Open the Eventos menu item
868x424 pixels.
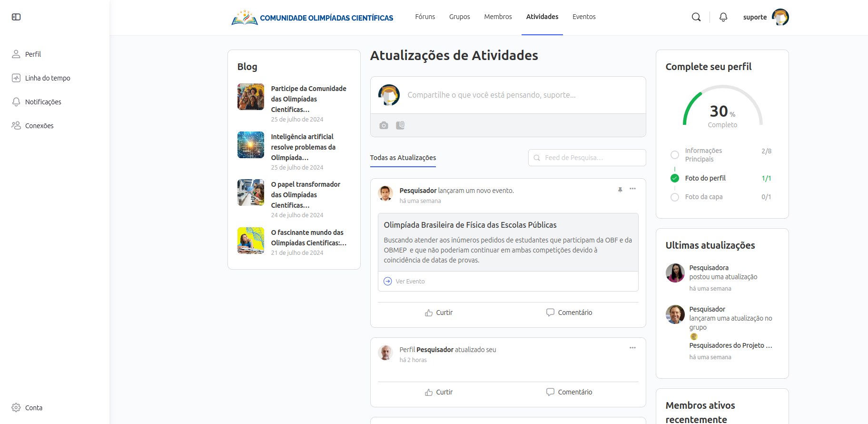[x=584, y=17]
